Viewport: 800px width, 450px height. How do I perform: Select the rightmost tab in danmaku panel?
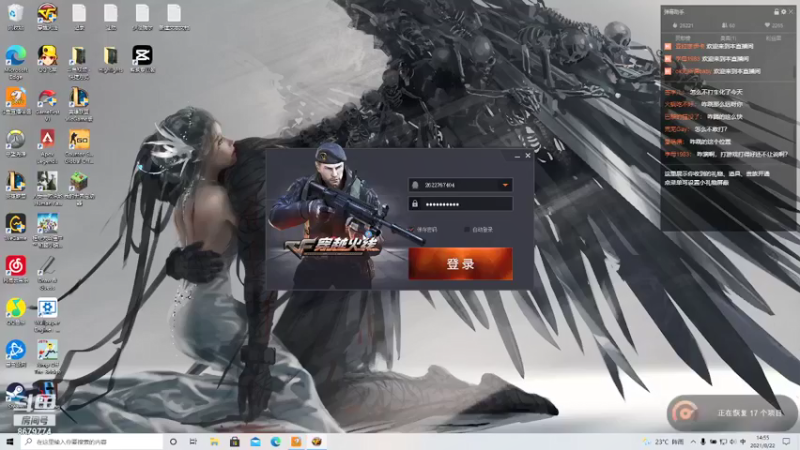pyautogui.click(x=773, y=38)
